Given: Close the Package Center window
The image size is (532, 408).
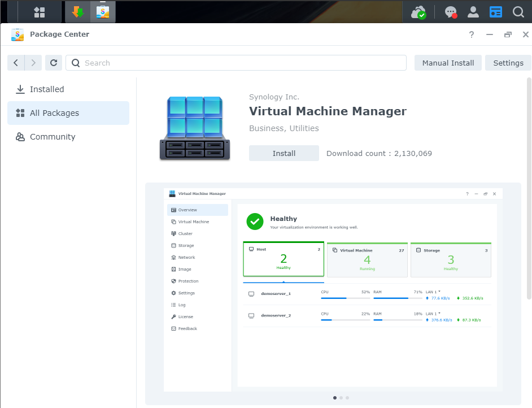Looking at the screenshot, I should click(x=526, y=34).
